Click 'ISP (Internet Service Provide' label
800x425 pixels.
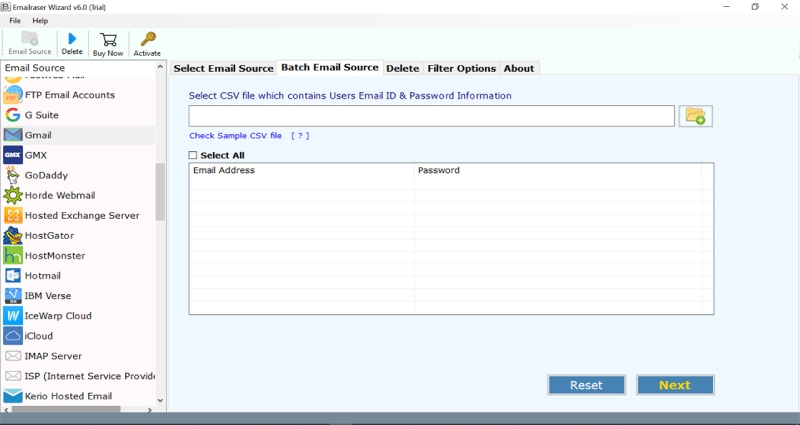[x=90, y=376]
